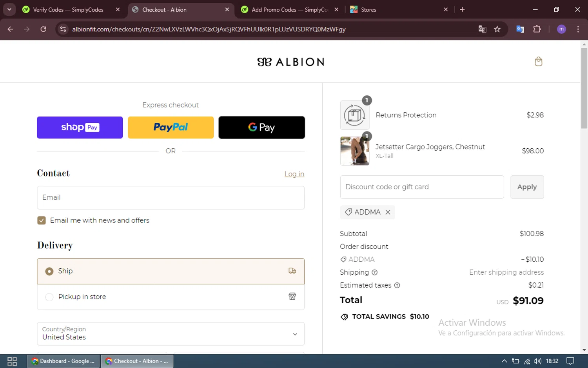Focus the Email input field
The width and height of the screenshot is (588, 368).
click(x=171, y=197)
